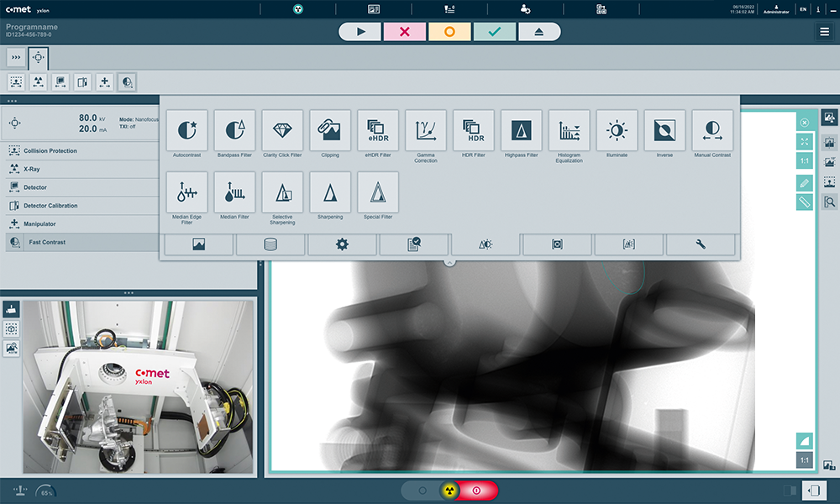Click the Inverse image filter
Viewport: 840px width, 504px height.
(664, 131)
